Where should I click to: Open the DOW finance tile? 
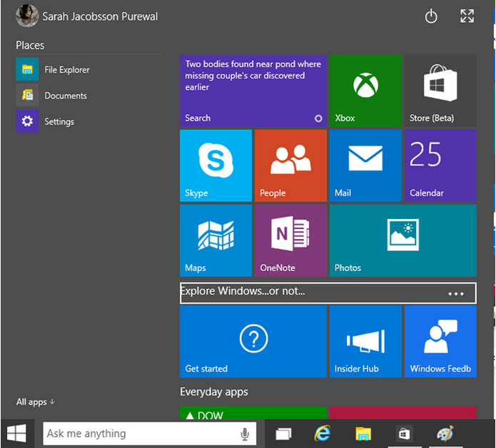pos(253,413)
